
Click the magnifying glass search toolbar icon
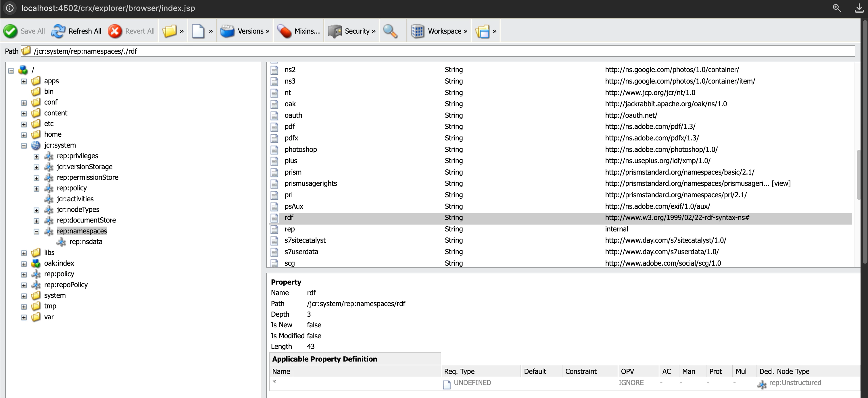click(391, 31)
